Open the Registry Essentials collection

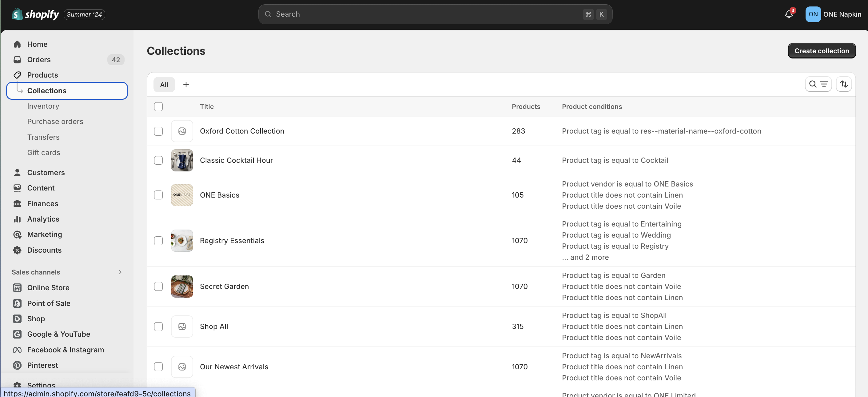tap(232, 240)
